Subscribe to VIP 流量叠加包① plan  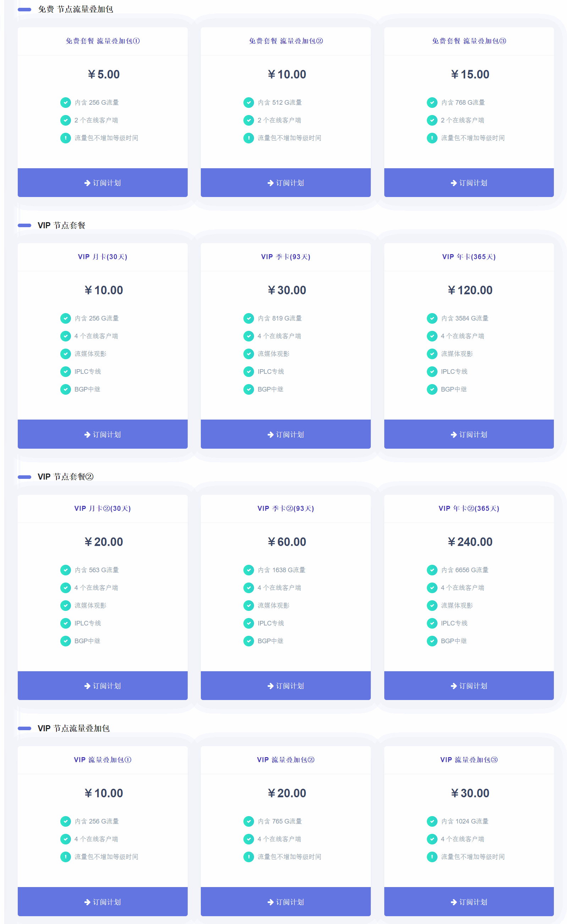(103, 902)
